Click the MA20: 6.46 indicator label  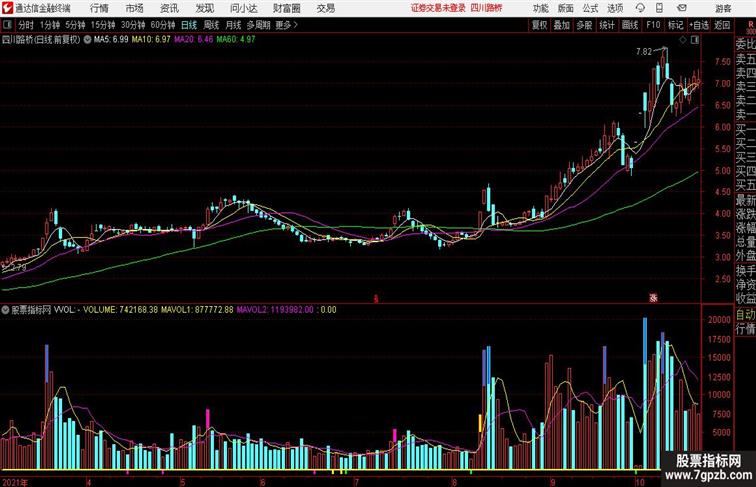(x=193, y=40)
